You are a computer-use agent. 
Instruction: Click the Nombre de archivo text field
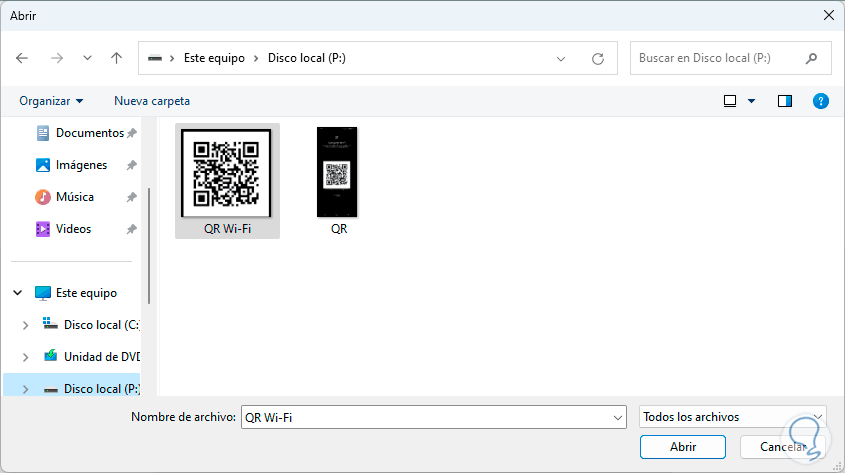point(426,417)
